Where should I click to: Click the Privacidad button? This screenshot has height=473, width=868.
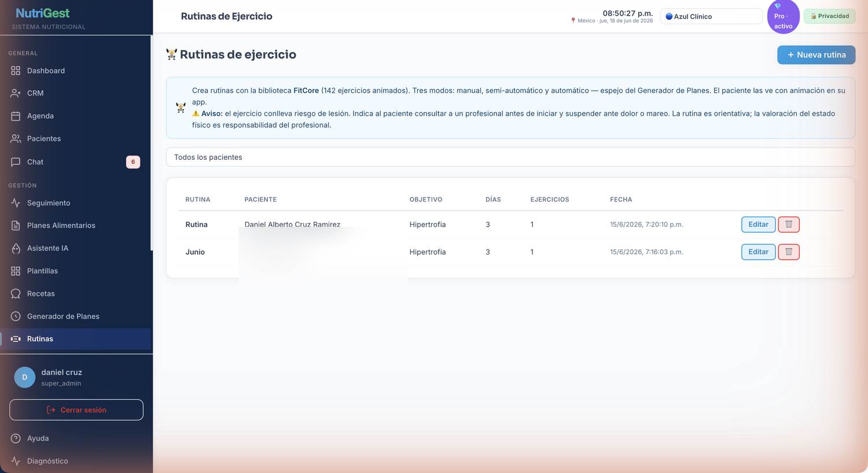pos(829,16)
